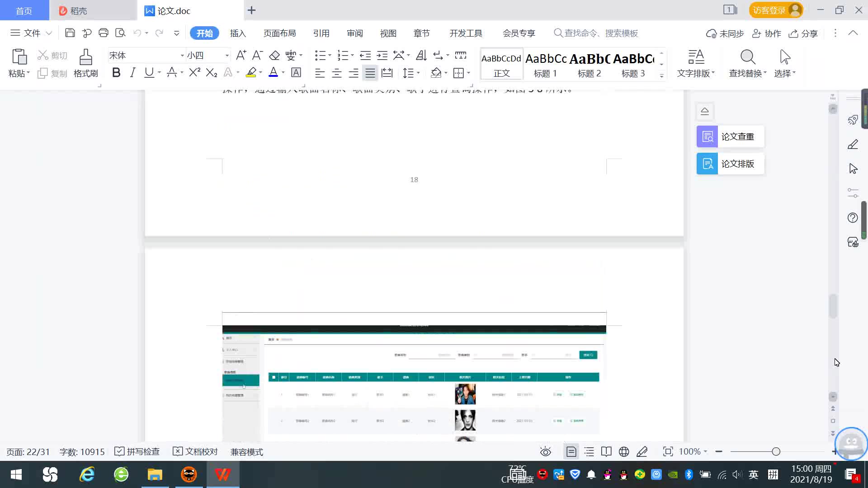Click the Share button
Viewport: 868px width, 488px height.
[803, 33]
